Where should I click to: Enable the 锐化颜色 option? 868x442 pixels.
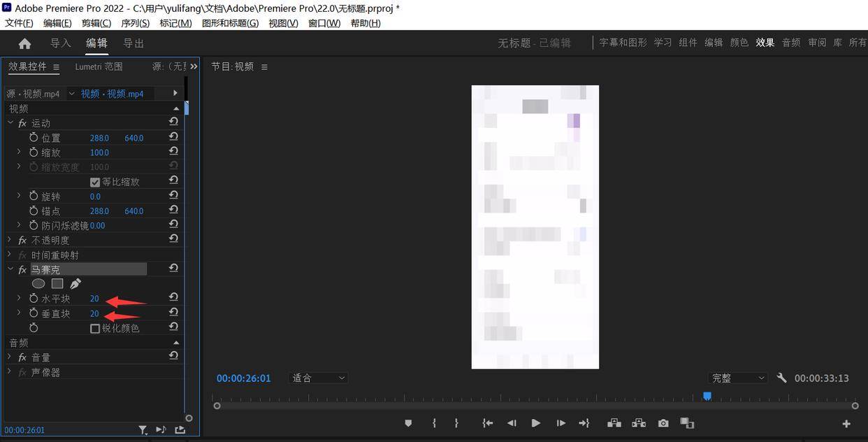coord(95,328)
